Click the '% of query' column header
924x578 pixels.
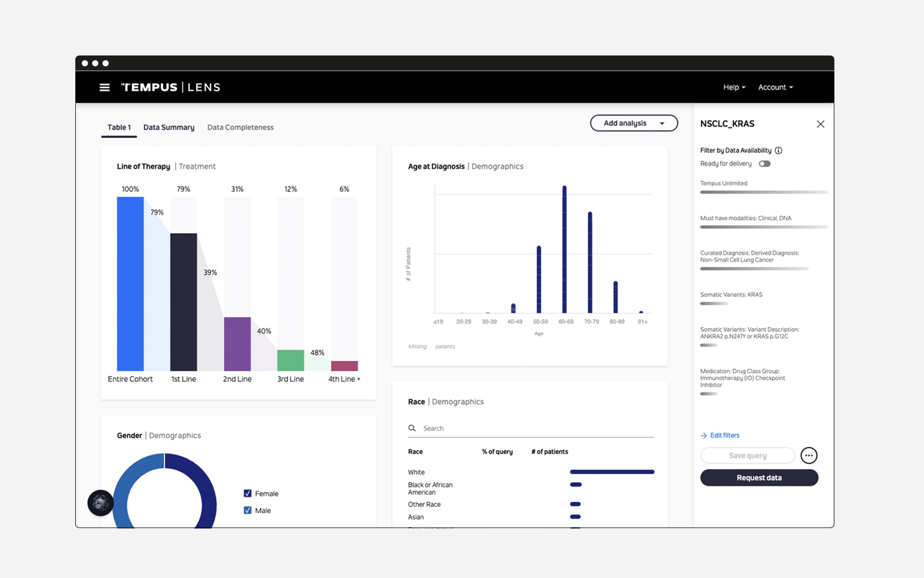497,452
